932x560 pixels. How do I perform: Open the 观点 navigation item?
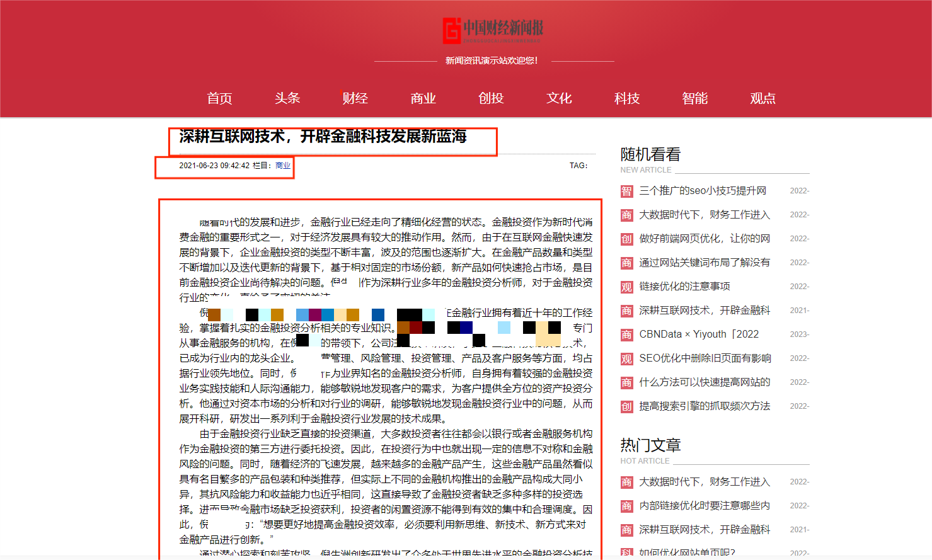[x=762, y=98]
